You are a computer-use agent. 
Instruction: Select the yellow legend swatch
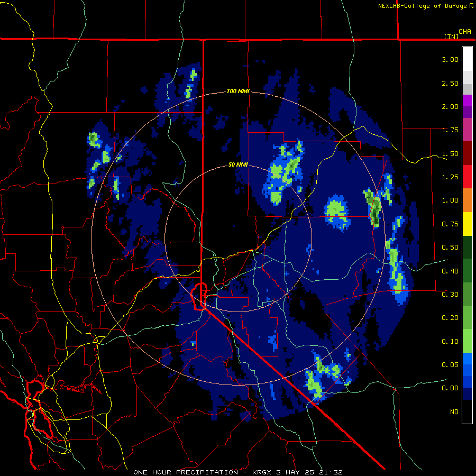pos(467,224)
